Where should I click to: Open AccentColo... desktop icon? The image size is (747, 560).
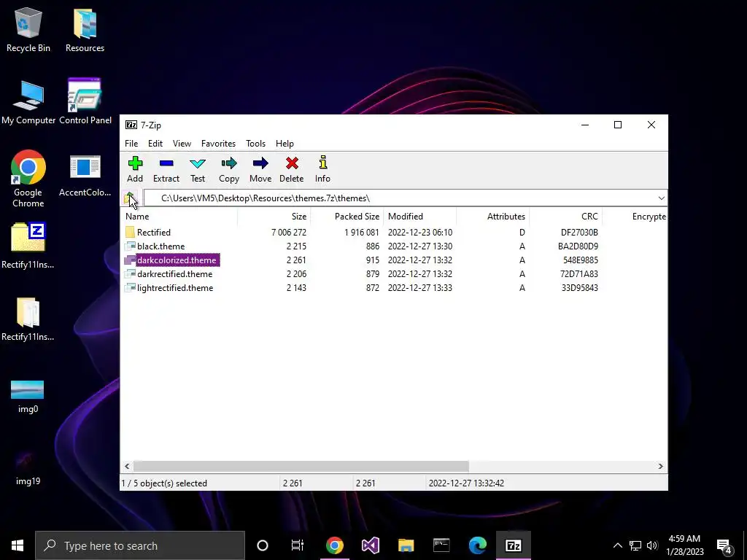85,175
